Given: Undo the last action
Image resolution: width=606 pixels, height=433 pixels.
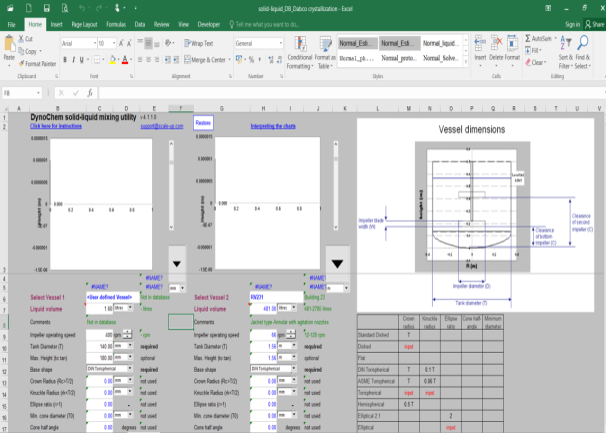Looking at the screenshot, I should tap(82, 8).
